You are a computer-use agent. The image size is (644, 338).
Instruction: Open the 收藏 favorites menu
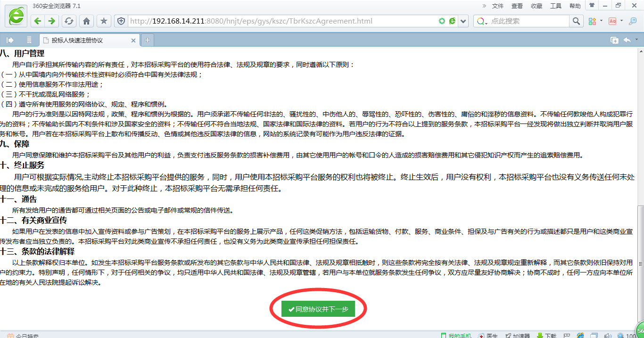tap(537, 6)
